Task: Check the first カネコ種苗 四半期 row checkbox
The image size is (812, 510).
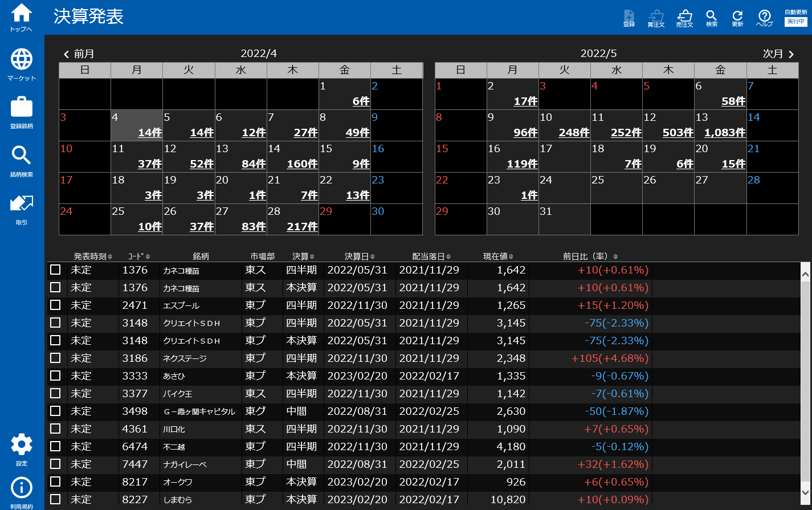Action: 55,270
